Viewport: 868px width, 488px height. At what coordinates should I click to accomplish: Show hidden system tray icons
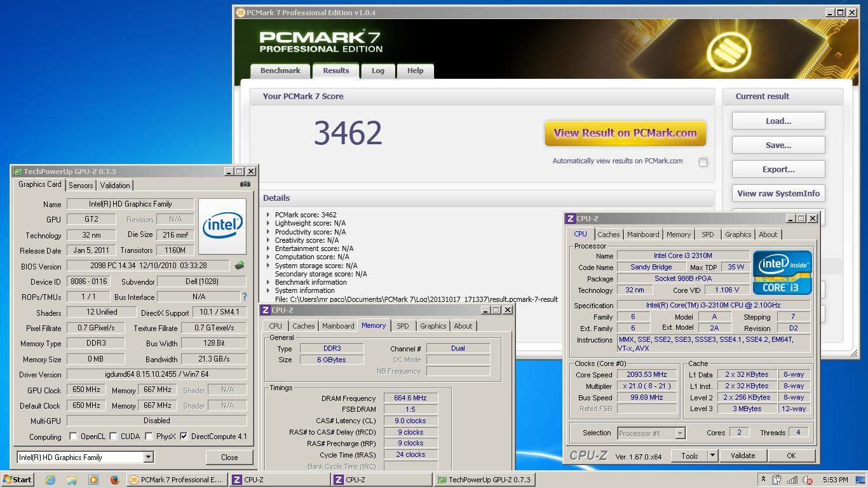click(x=763, y=480)
